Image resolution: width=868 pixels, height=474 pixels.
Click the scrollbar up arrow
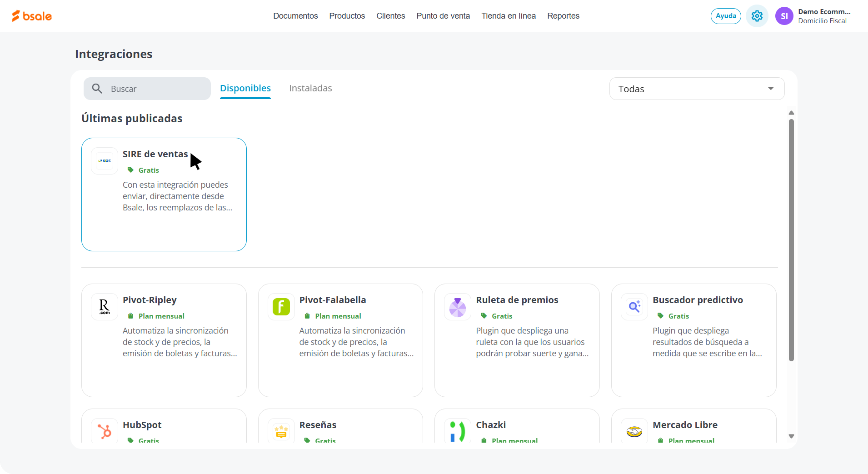tap(791, 113)
